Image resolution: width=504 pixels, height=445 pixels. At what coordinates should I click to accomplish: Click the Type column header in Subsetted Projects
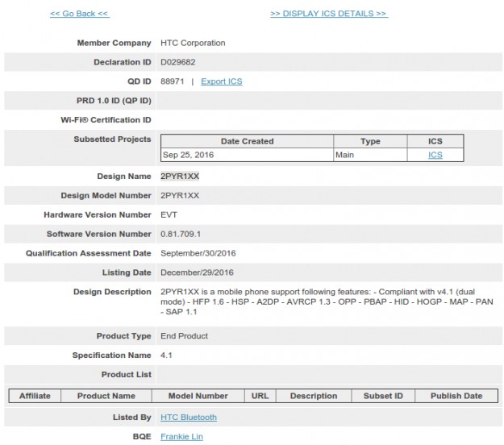(370, 141)
